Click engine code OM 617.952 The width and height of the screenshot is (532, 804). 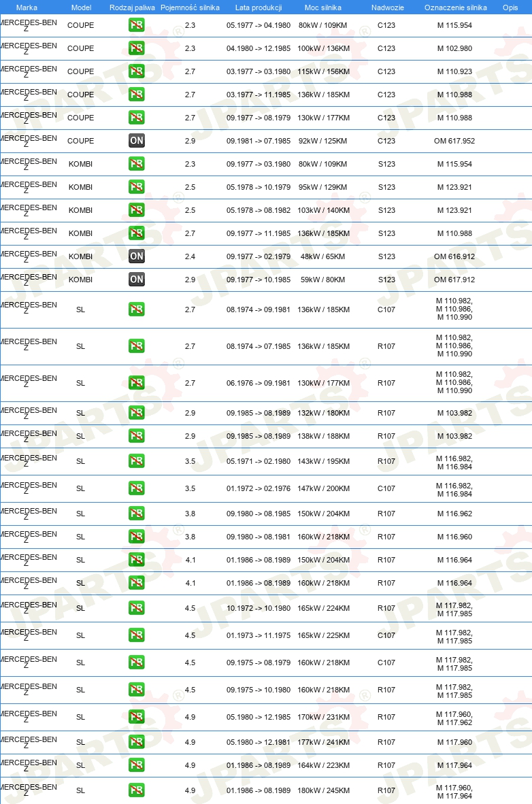pyautogui.click(x=454, y=141)
